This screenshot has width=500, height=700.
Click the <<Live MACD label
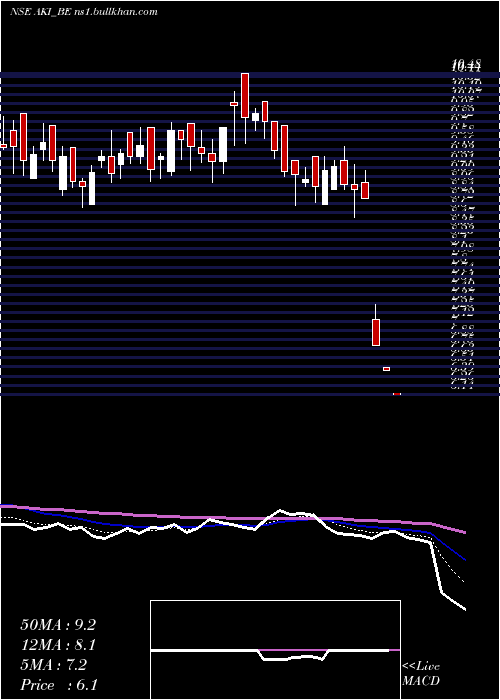pyautogui.click(x=421, y=674)
